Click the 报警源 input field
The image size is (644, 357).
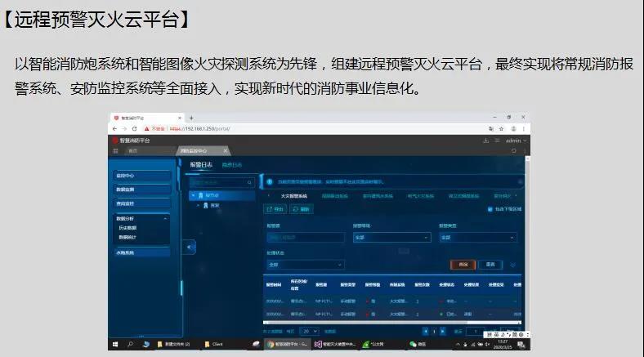coord(305,238)
